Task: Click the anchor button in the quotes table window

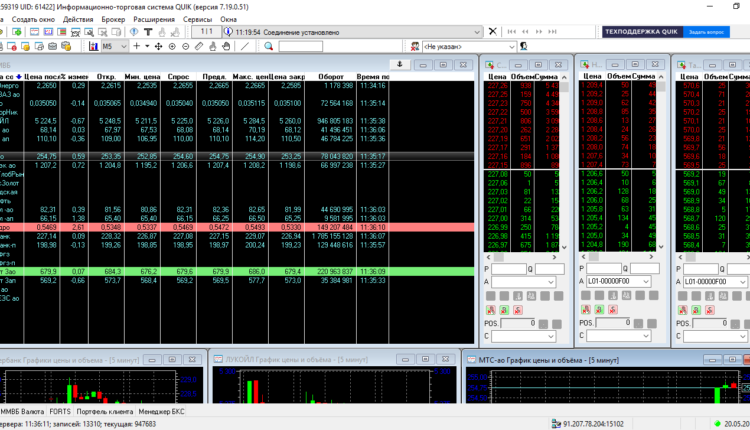Action: pos(400,65)
